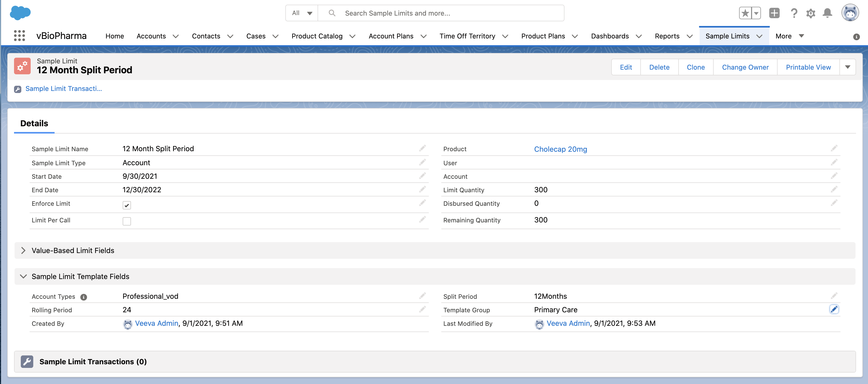View notifications bell icon

(827, 13)
